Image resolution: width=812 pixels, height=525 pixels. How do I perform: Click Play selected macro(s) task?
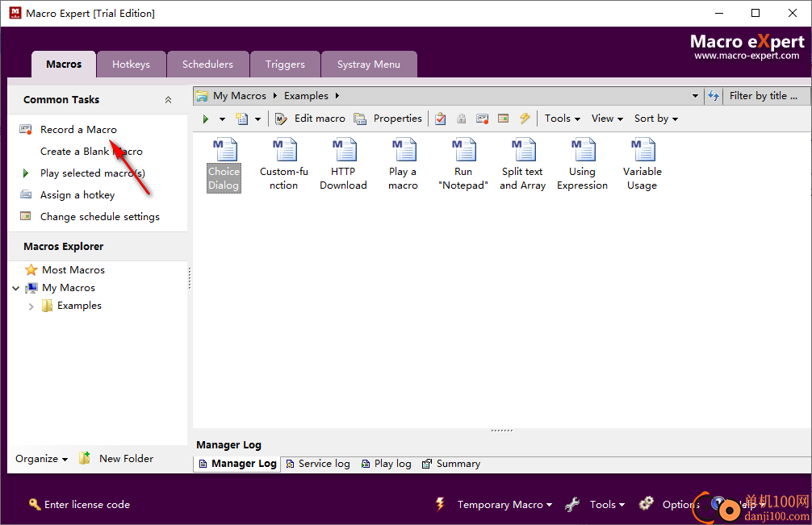[x=93, y=173]
